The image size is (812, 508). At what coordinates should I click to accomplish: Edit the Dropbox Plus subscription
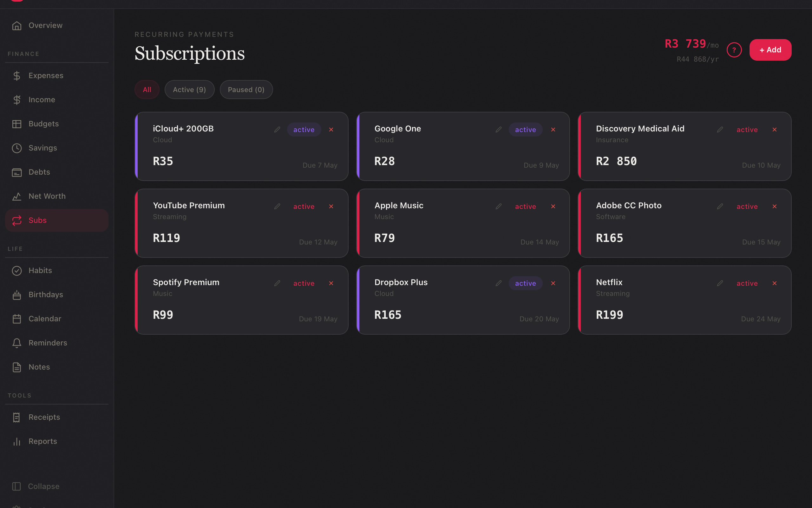(499, 284)
